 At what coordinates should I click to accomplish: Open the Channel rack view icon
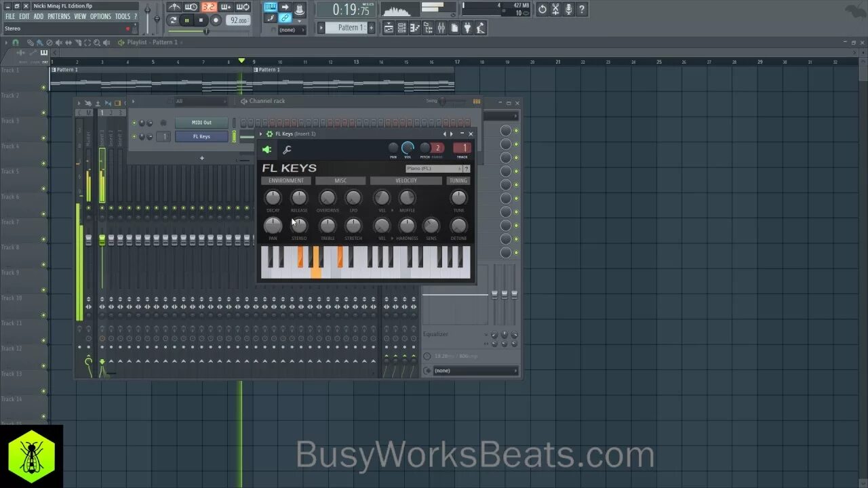pos(402,28)
